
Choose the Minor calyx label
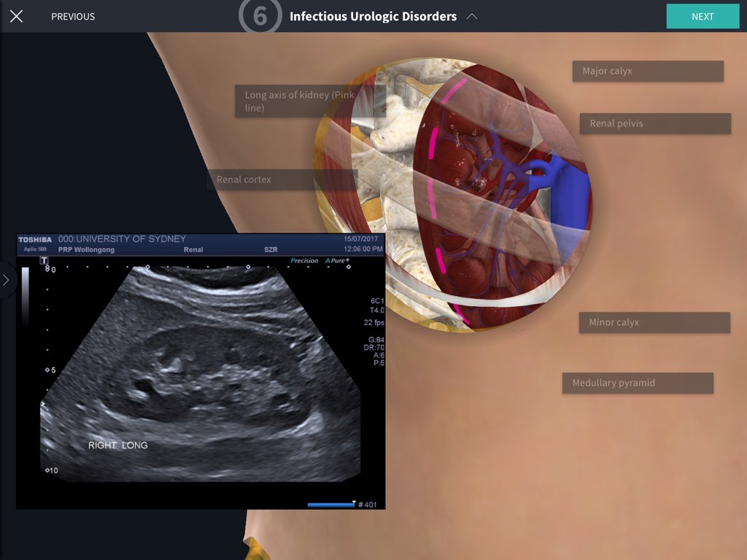click(x=654, y=322)
